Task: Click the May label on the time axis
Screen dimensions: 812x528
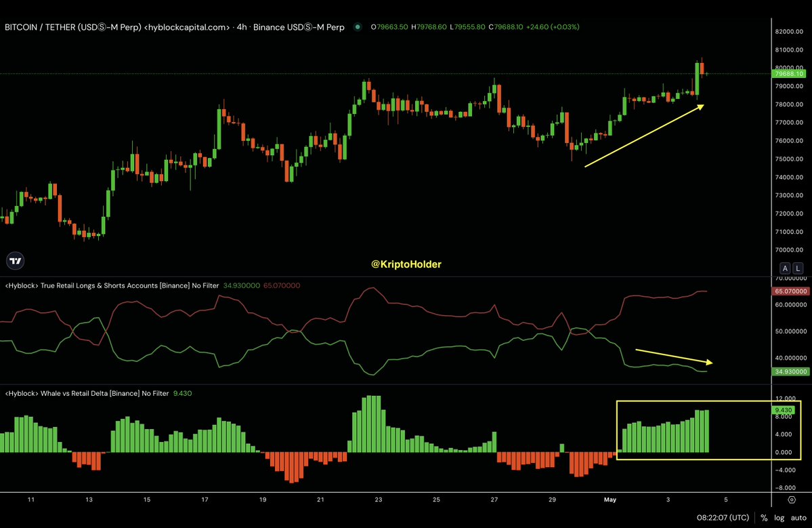Action: coord(610,500)
